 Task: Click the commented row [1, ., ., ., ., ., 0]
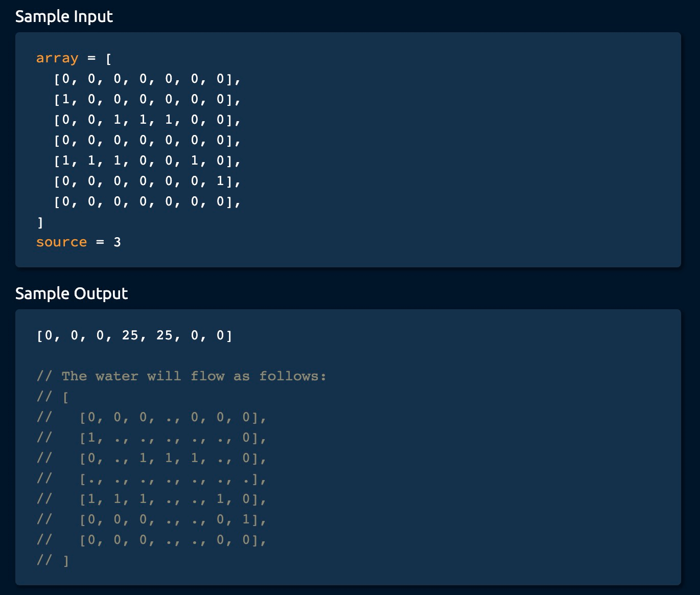[x=173, y=438]
